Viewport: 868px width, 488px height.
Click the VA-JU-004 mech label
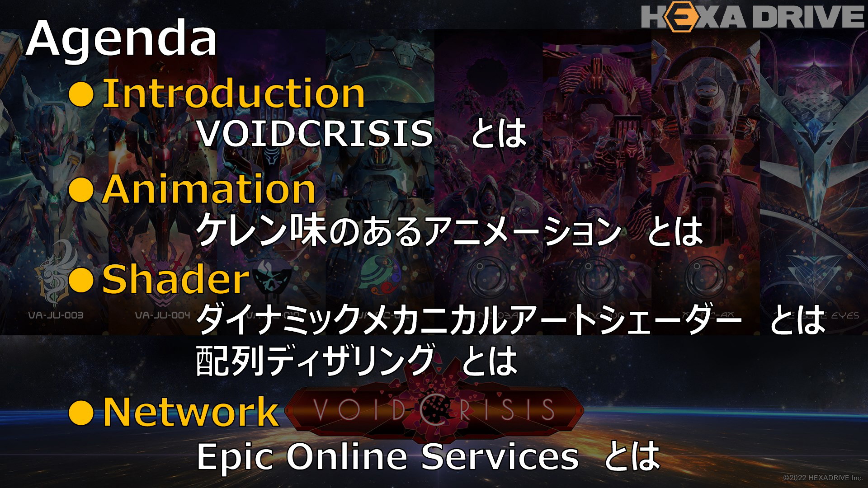(163, 315)
